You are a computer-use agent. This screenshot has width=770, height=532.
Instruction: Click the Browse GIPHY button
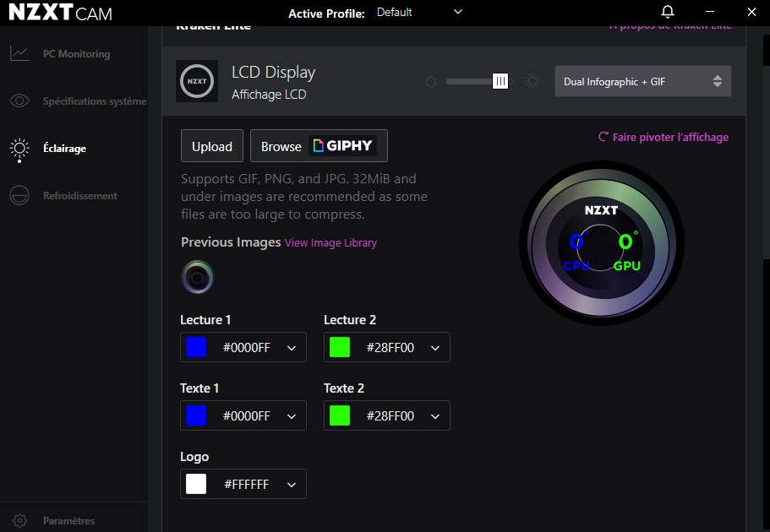point(319,146)
